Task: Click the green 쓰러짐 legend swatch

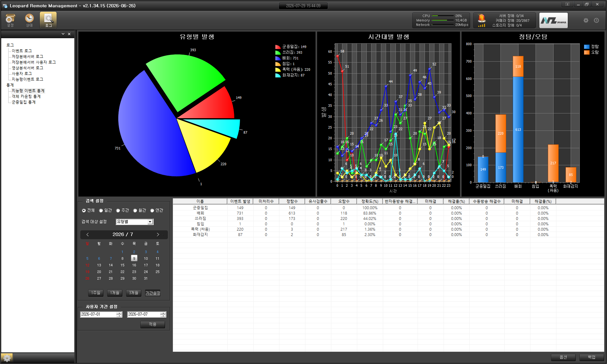Action: click(x=278, y=52)
